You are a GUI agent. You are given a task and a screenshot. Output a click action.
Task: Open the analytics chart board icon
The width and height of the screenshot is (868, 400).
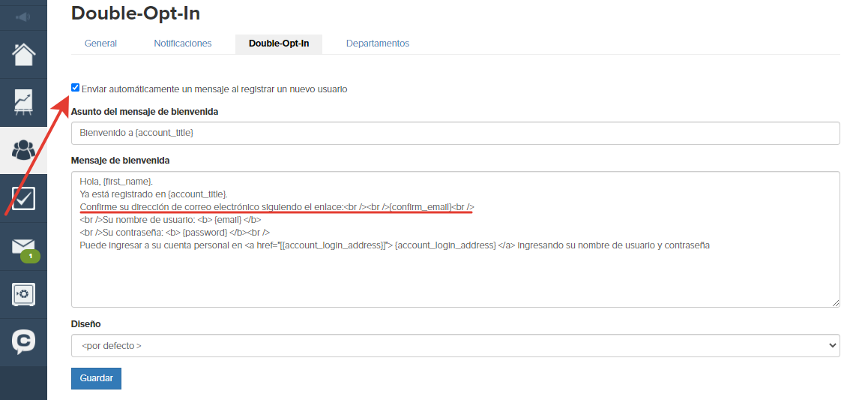[x=23, y=103]
